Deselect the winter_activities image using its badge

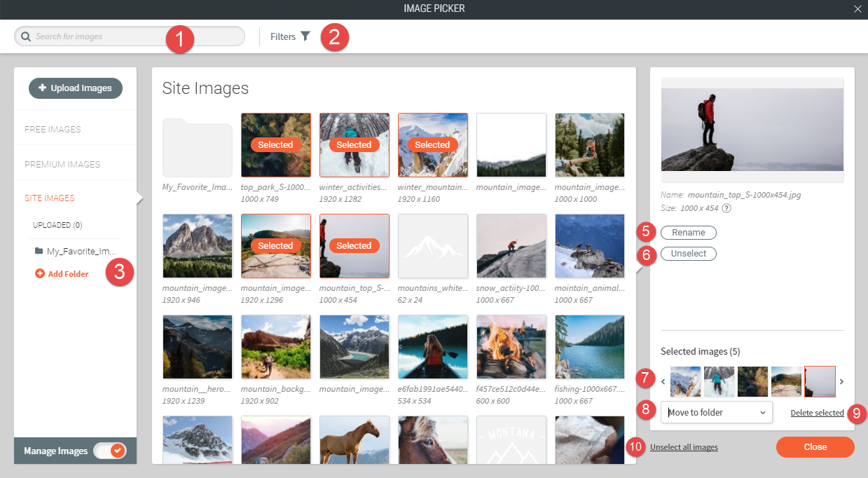pos(354,144)
